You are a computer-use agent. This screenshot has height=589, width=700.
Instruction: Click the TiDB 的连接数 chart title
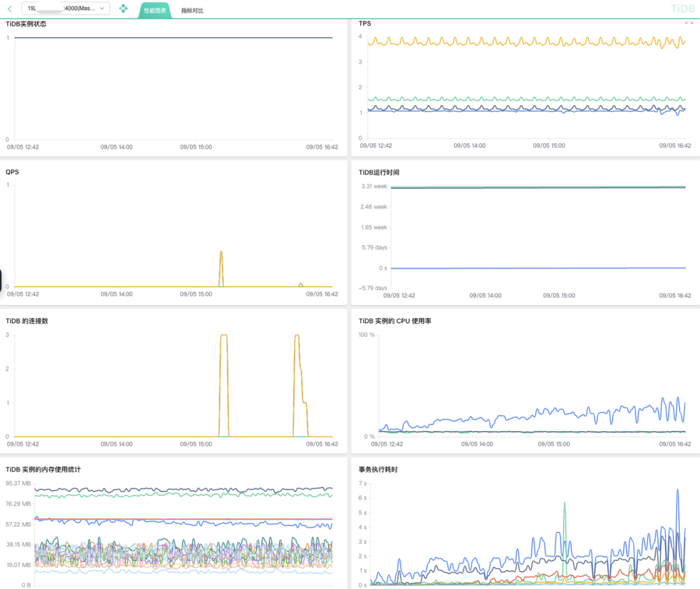click(x=27, y=321)
